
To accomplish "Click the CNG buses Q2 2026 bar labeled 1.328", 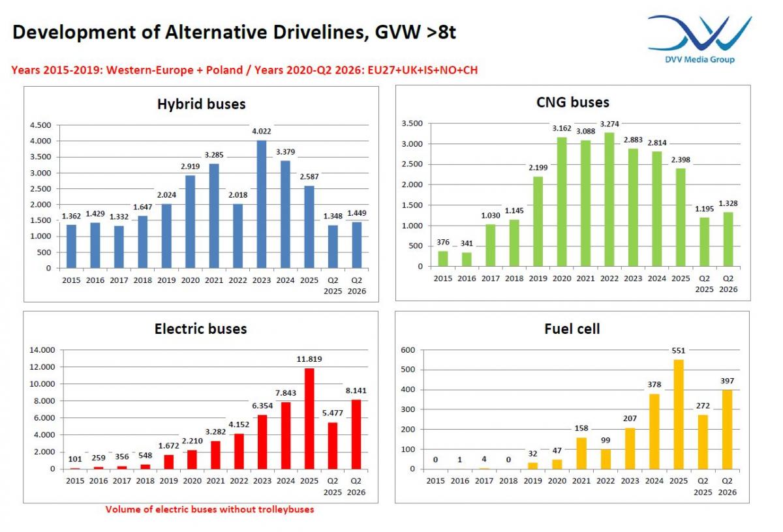I will point(729,239).
